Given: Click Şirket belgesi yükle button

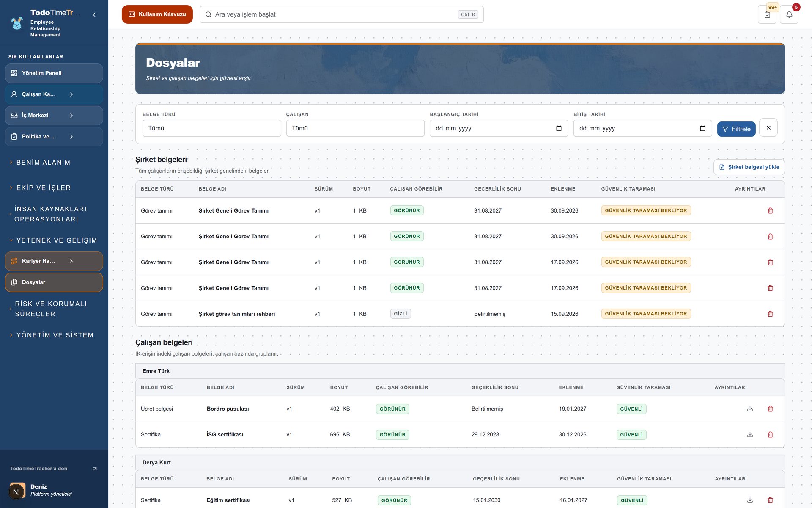Looking at the screenshot, I should pyautogui.click(x=749, y=167).
